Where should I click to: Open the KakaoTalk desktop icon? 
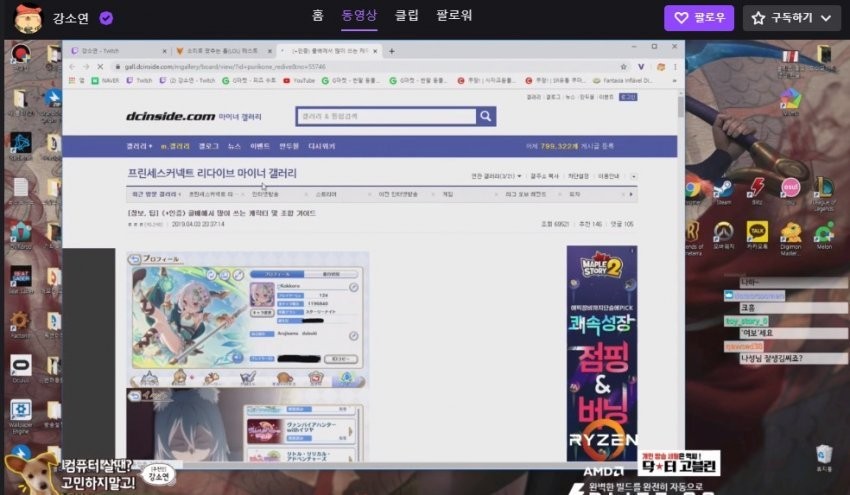point(757,236)
